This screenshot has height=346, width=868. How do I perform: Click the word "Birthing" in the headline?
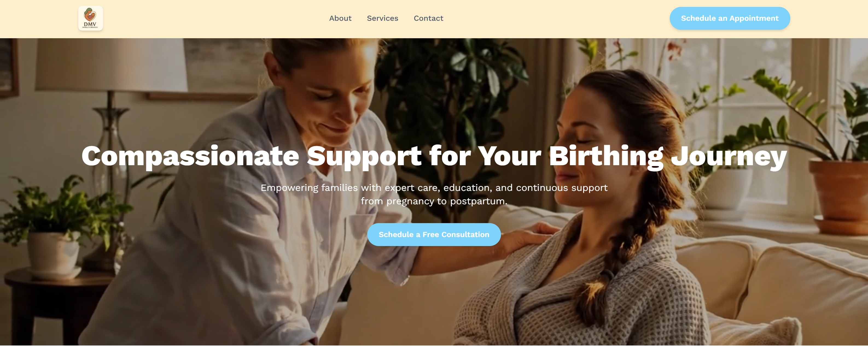tap(606, 157)
